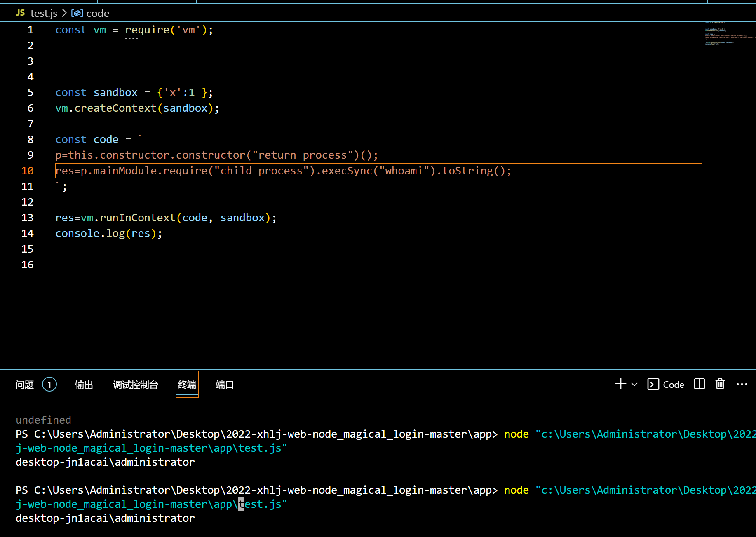Switch to the 问题 problems tab
756x537 pixels.
(x=25, y=385)
